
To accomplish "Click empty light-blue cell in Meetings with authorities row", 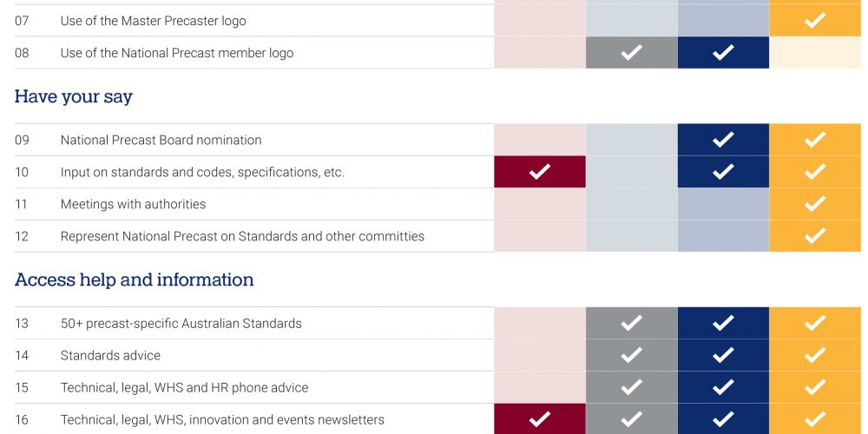I will click(632, 204).
